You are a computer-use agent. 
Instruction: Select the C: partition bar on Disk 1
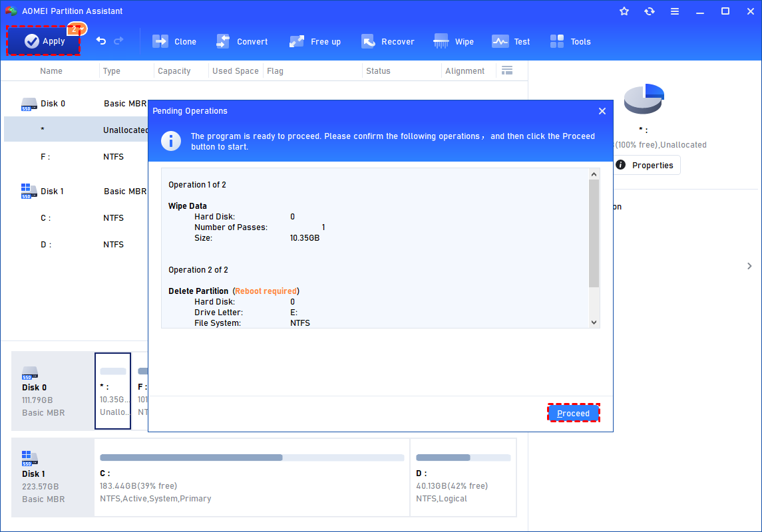[252, 477]
